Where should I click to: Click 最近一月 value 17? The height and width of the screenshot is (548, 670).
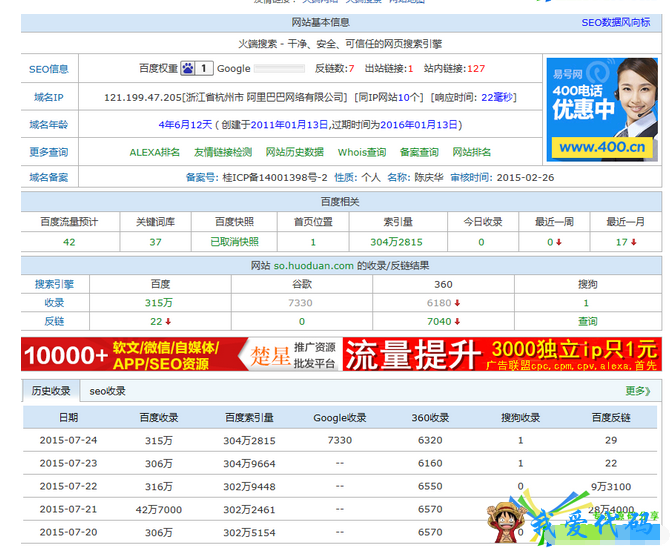pos(622,242)
